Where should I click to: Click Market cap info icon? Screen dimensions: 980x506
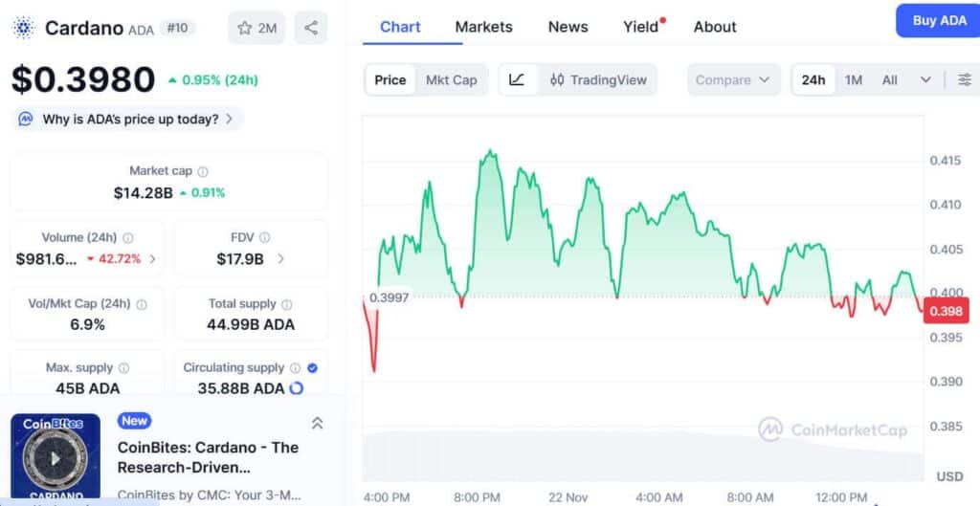click(203, 172)
